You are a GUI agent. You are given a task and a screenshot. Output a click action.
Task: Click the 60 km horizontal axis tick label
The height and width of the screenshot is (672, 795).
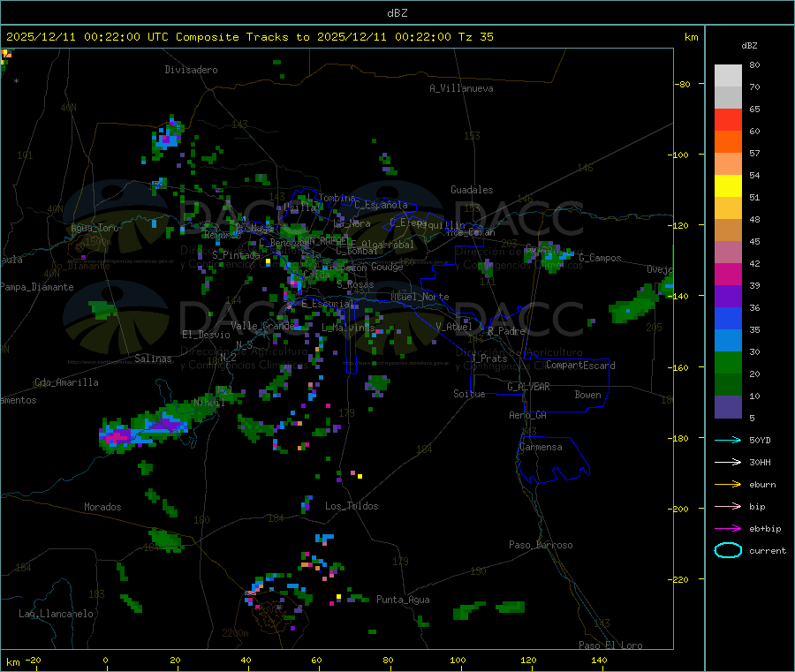317,661
